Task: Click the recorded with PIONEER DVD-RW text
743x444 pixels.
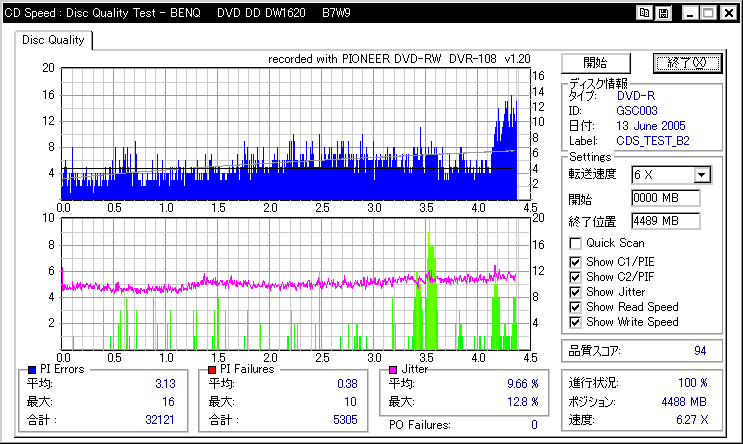Action: [x=399, y=59]
